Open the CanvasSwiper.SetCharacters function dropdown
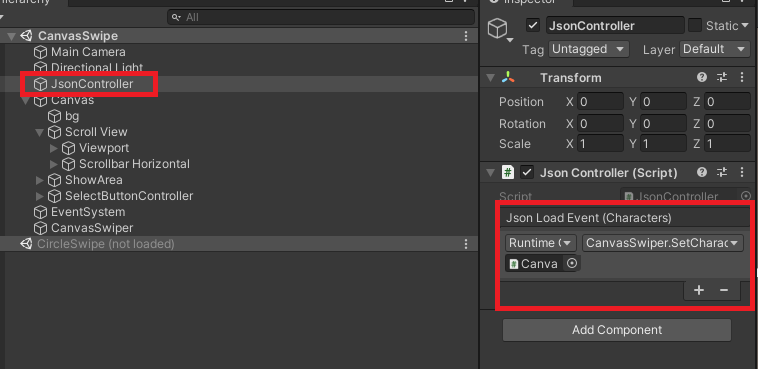 [662, 243]
